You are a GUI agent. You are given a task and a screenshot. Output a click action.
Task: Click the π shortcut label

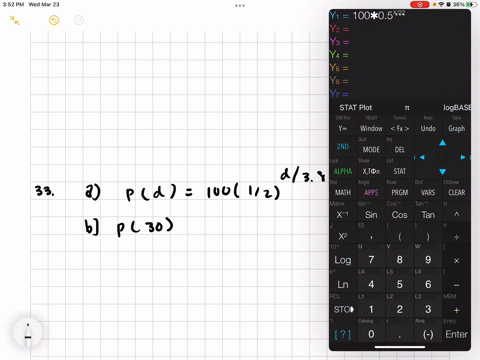coord(407,108)
